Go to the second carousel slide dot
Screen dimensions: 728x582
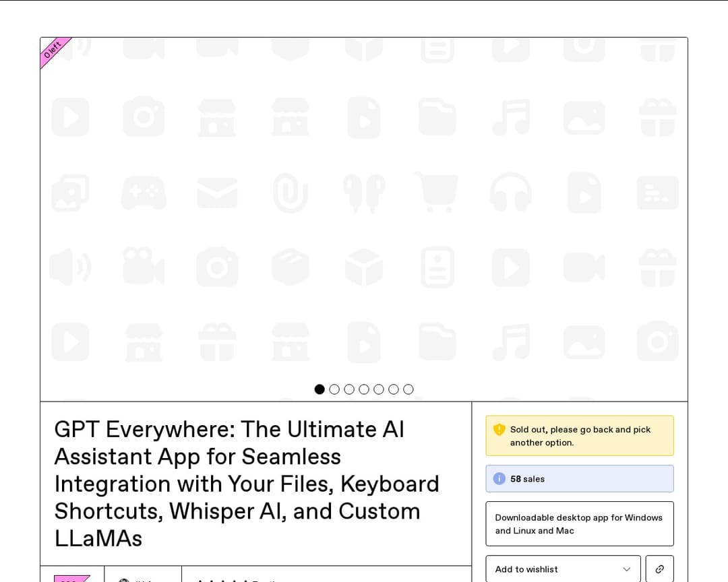pyautogui.click(x=334, y=389)
